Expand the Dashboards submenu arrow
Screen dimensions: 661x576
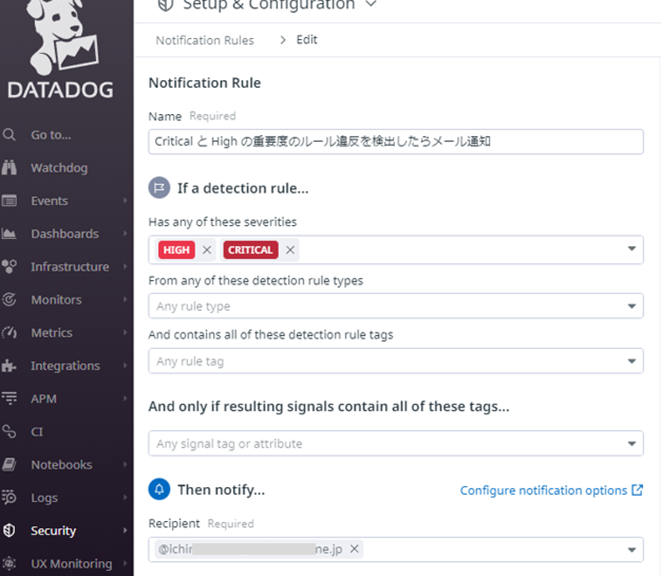[125, 234]
